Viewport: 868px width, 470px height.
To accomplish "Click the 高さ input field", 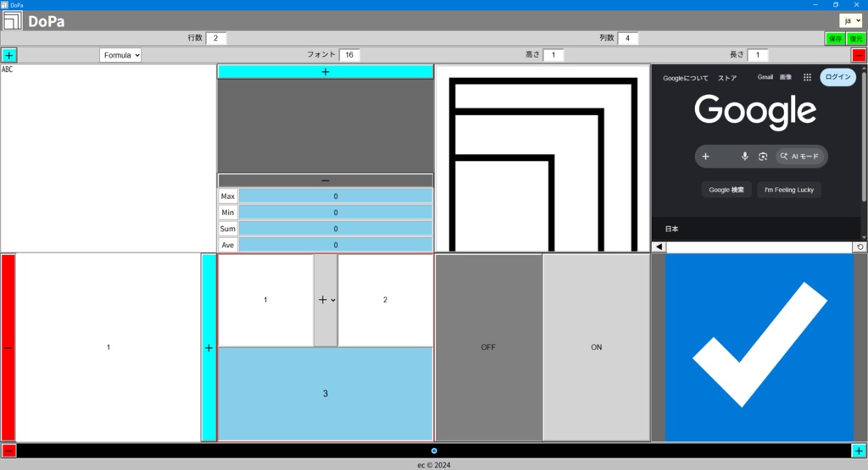I will point(553,55).
